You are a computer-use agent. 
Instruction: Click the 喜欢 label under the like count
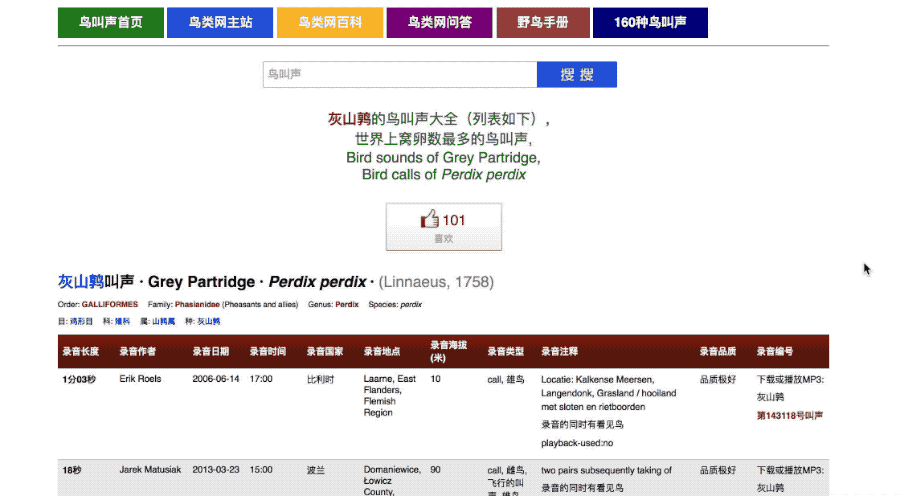pyautogui.click(x=444, y=238)
